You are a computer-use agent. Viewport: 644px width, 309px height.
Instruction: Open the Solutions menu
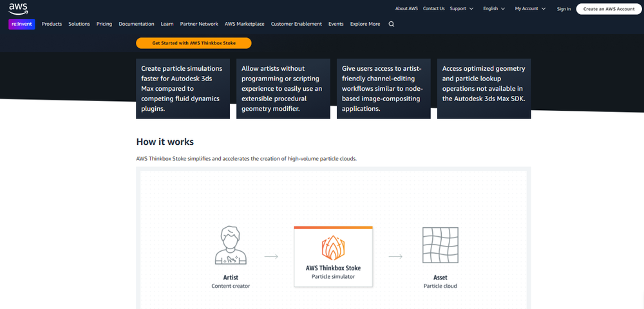tap(79, 24)
